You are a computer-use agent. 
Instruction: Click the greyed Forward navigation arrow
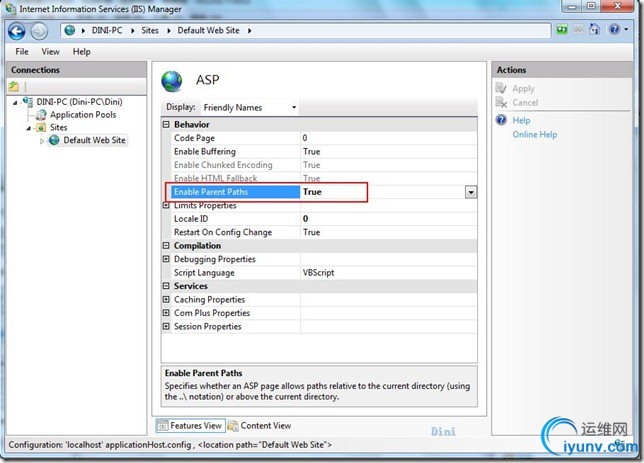click(x=39, y=31)
